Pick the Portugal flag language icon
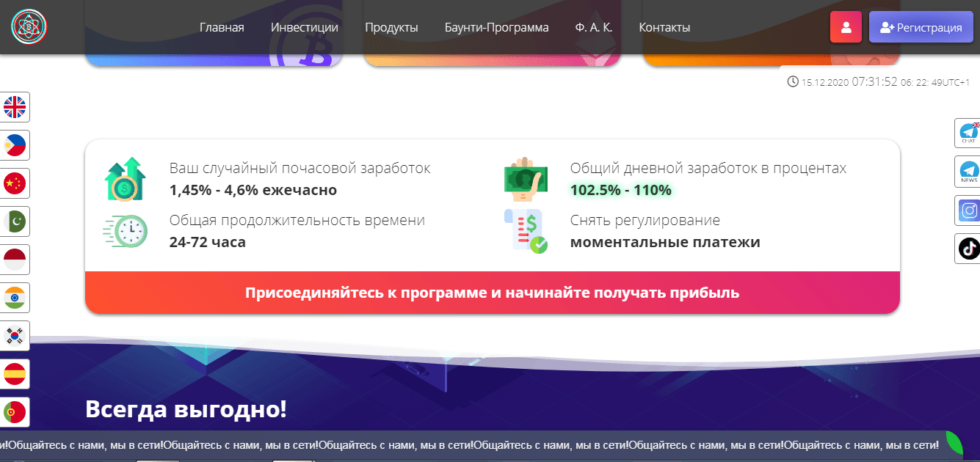The height and width of the screenshot is (462, 980). (15, 412)
